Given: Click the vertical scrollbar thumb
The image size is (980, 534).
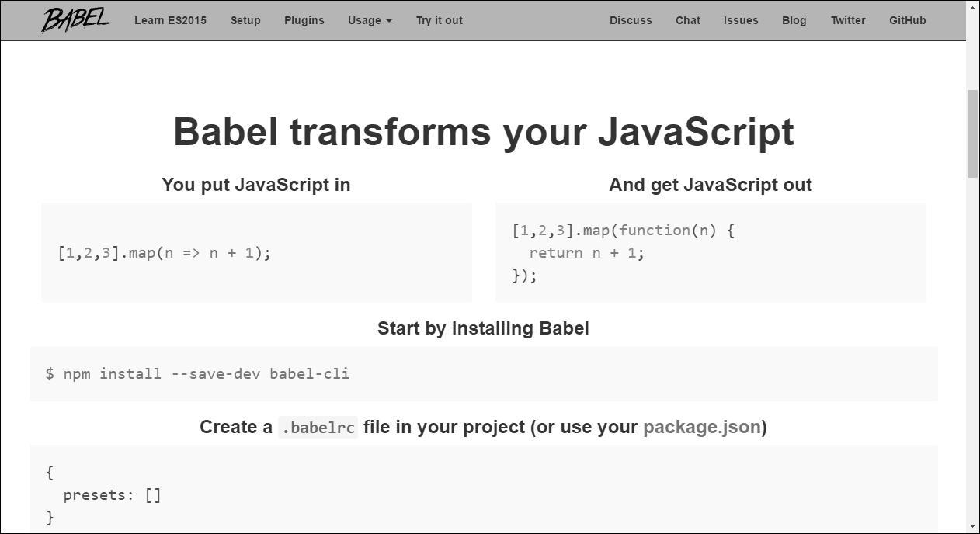Looking at the screenshot, I should 972,133.
